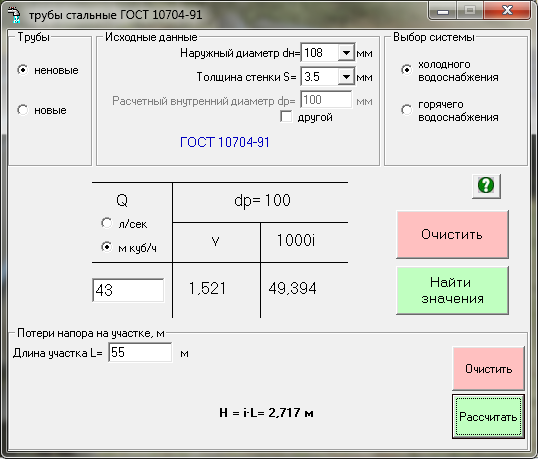Select the 'новые' pipes radio button
The width and height of the screenshot is (538, 459).
[23, 110]
